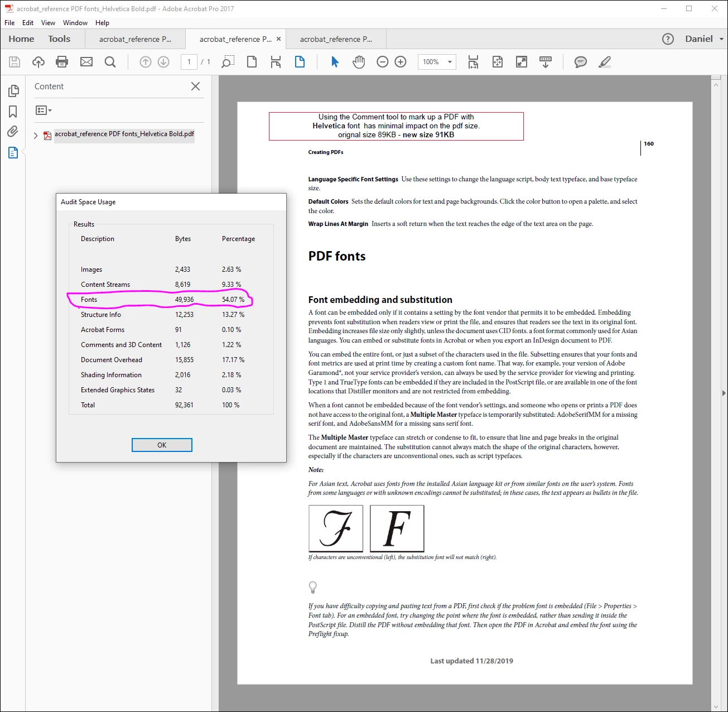Click the fit width scrolling icon
728x712 pixels.
(x=473, y=62)
